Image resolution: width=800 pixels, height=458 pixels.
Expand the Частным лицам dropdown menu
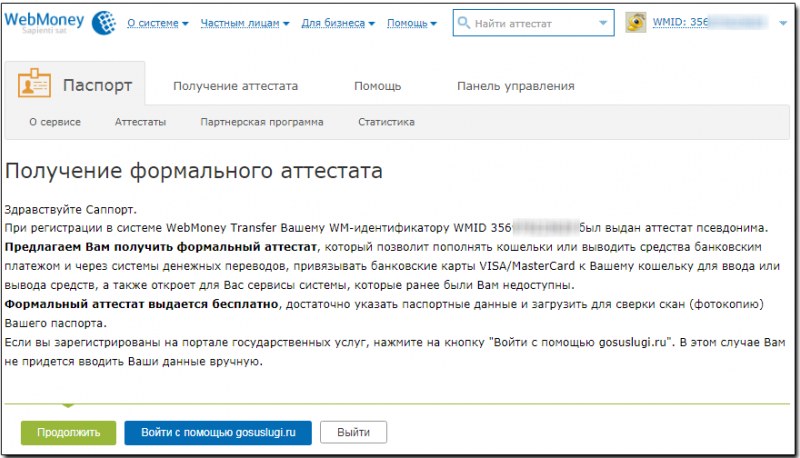pos(245,23)
